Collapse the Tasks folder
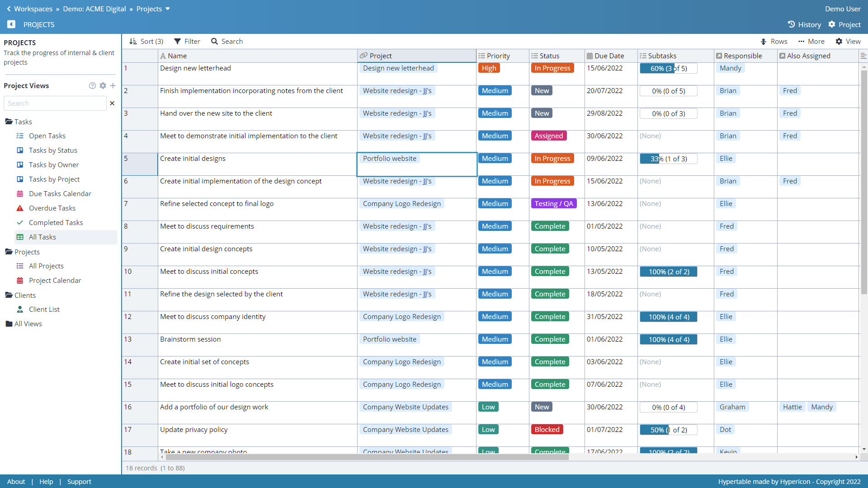 pyautogui.click(x=9, y=122)
